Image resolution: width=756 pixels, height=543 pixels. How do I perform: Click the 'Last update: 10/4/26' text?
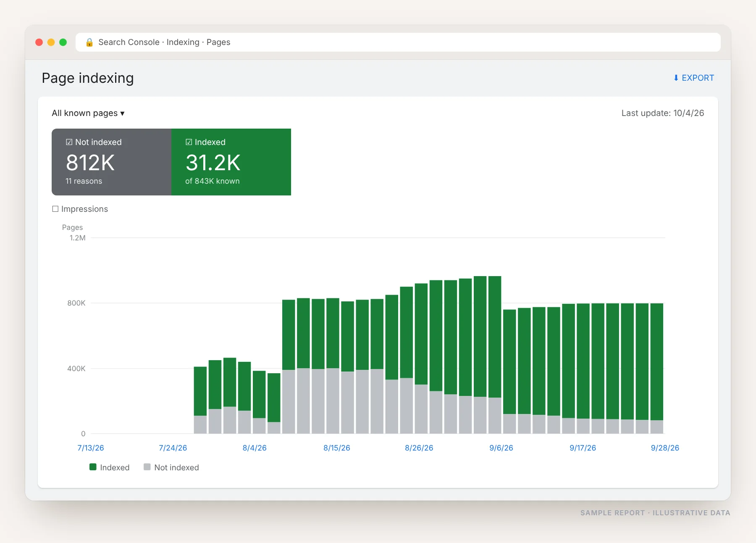point(663,113)
